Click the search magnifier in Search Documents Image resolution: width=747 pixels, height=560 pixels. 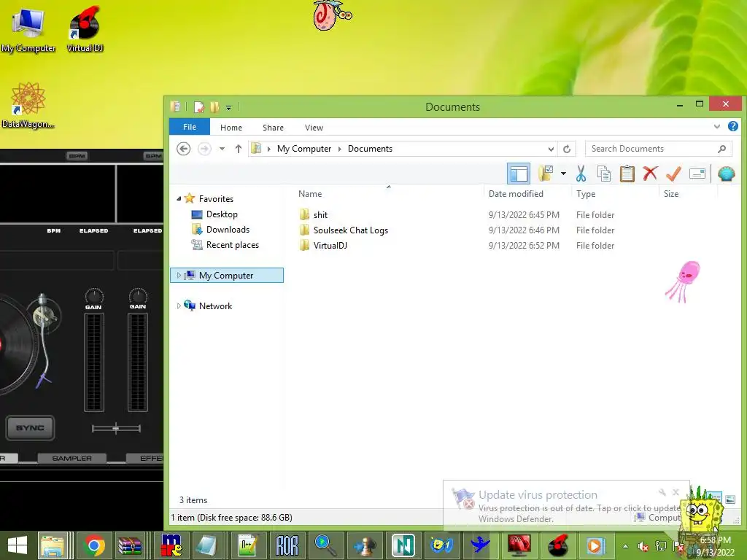coord(721,149)
